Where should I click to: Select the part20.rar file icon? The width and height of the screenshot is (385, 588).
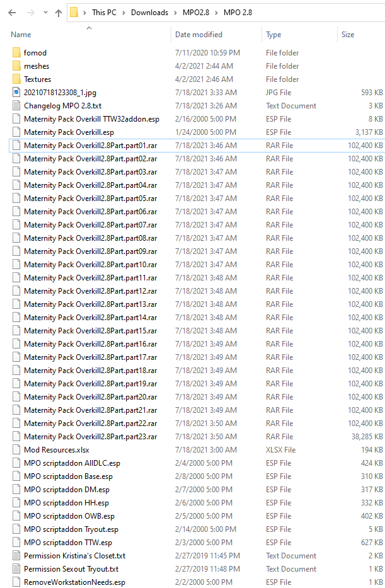click(16, 397)
